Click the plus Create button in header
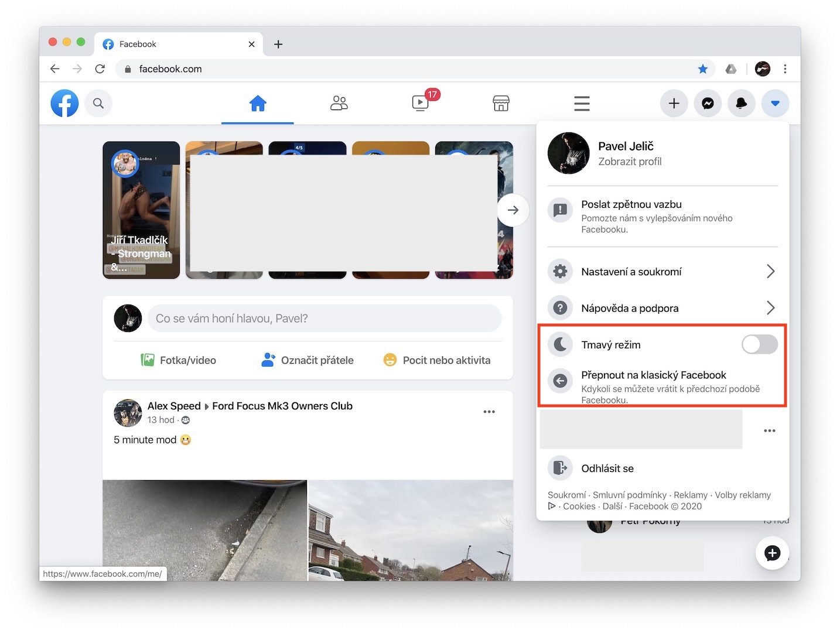Viewport: 840px width, 633px height. click(674, 104)
